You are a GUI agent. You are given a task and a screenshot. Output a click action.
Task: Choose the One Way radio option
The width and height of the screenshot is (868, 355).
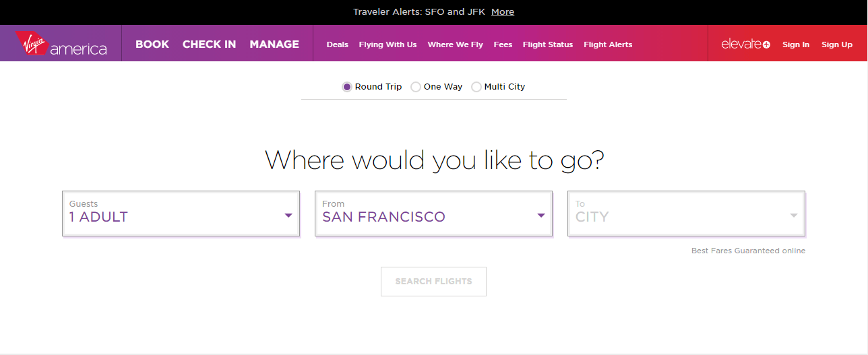(416, 87)
